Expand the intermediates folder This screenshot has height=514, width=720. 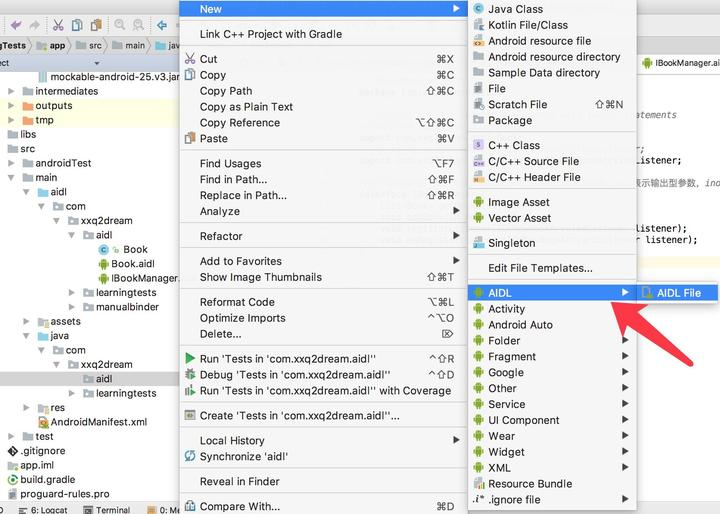(x=11, y=91)
